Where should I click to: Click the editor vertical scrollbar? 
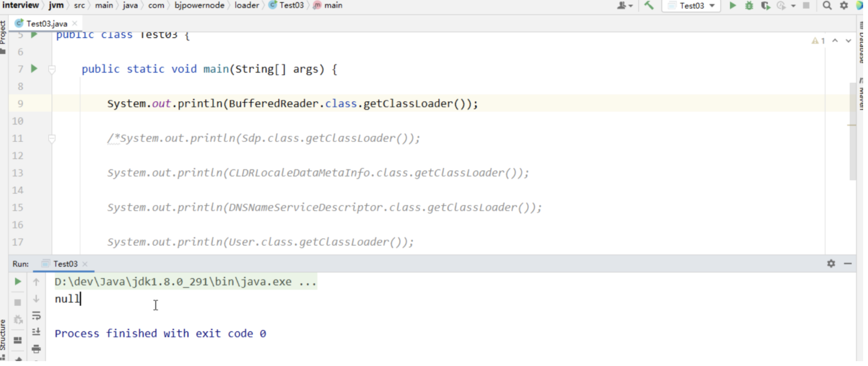[x=852, y=131]
